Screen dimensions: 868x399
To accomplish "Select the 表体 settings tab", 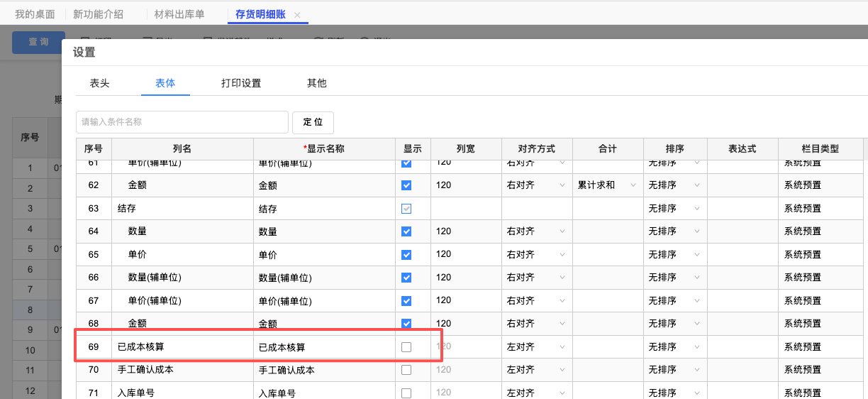I will coord(165,83).
